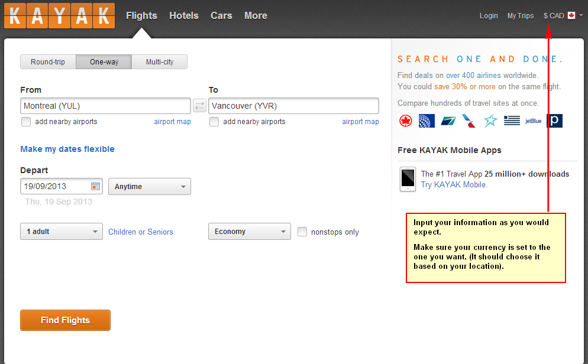588x364 pixels.
Task: Select the Round-trip tab
Action: click(x=48, y=62)
